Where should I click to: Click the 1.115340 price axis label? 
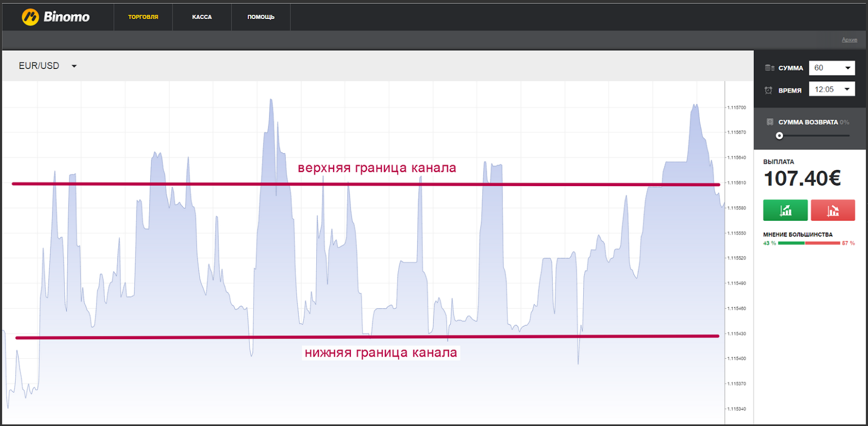click(737, 409)
